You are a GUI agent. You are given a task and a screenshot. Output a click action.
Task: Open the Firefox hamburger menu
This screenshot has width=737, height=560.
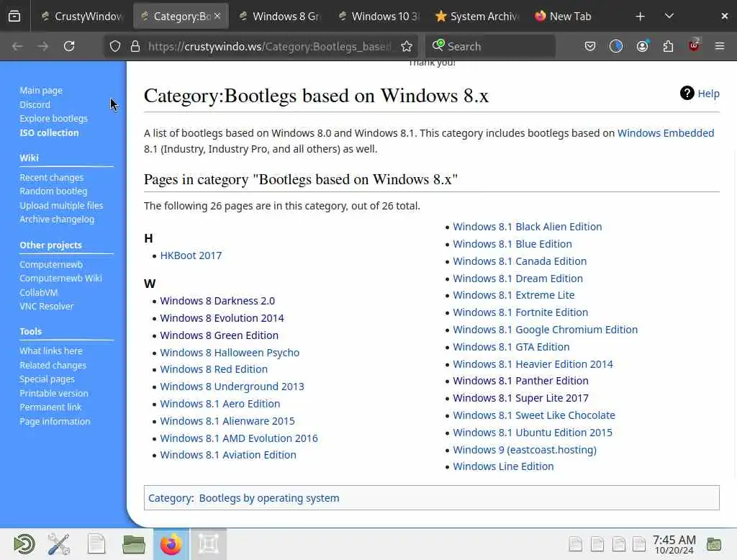tap(720, 46)
